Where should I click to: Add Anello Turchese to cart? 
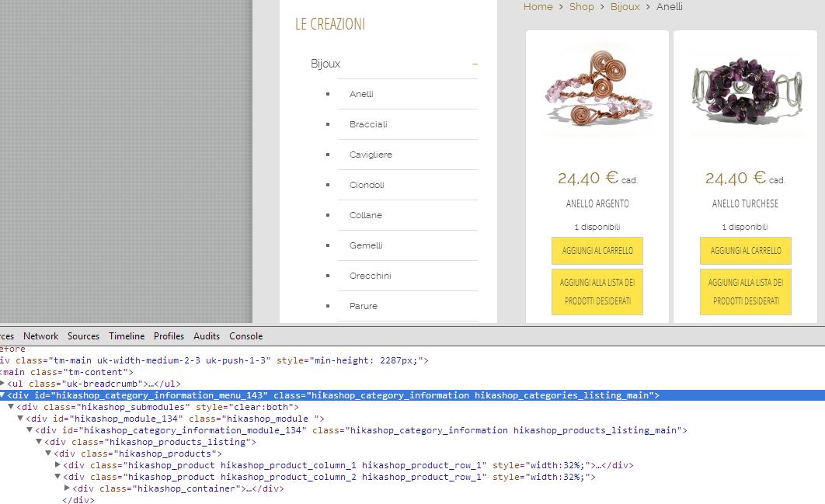tap(746, 250)
